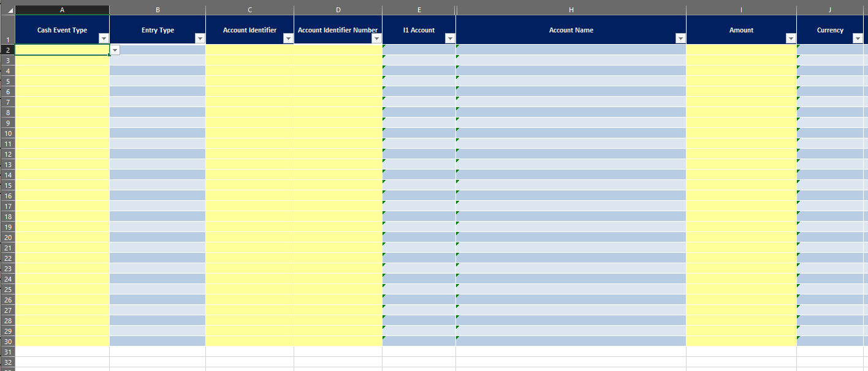Open the Account Identifier Number filter dropdown
This screenshot has height=371, width=868.
pos(376,39)
